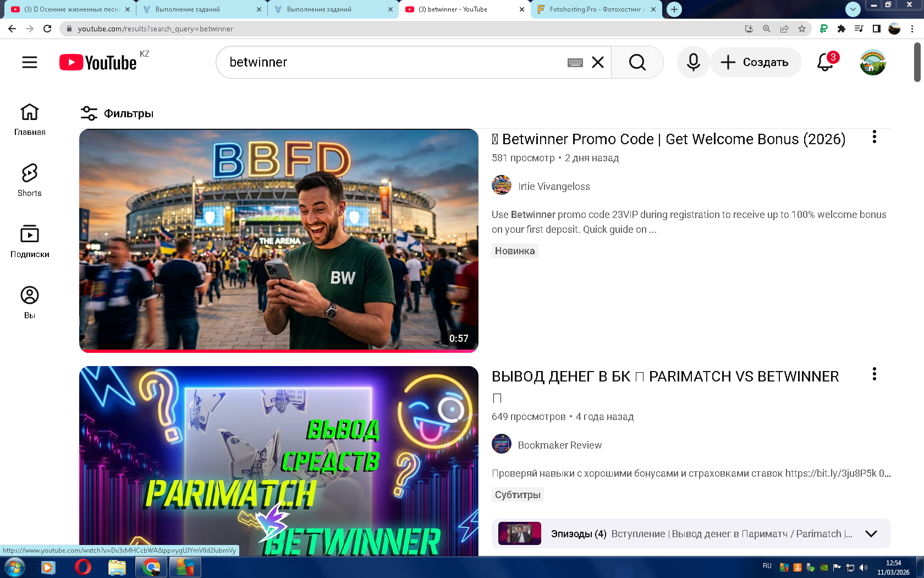This screenshot has height=578, width=924.
Task: Launch Opera from the taskbar
Action: click(82, 567)
